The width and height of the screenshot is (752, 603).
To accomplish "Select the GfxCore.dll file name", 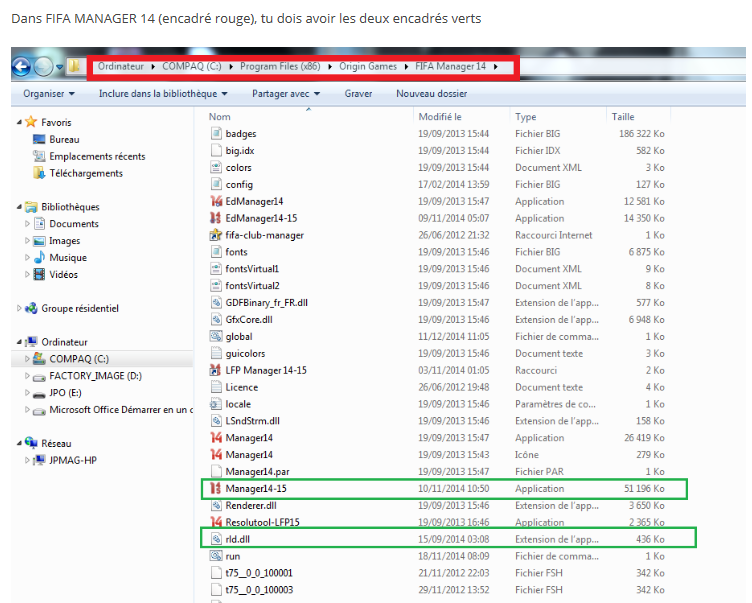I will (249, 319).
